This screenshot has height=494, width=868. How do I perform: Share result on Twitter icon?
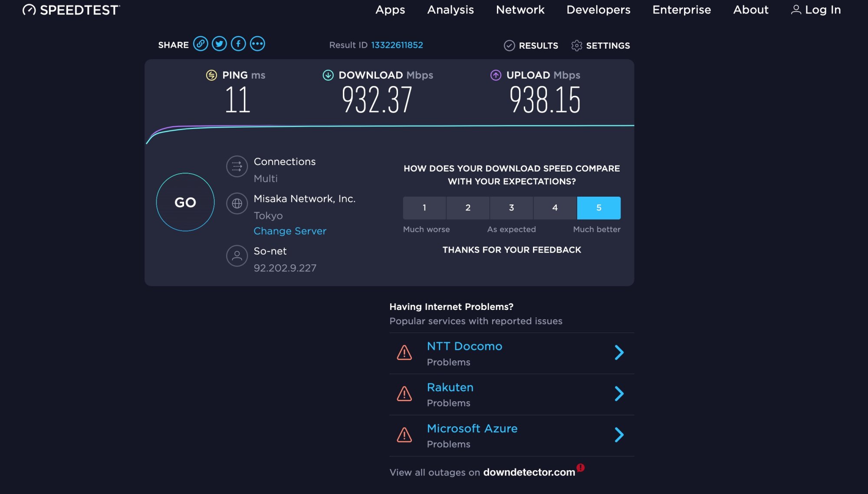click(x=219, y=44)
